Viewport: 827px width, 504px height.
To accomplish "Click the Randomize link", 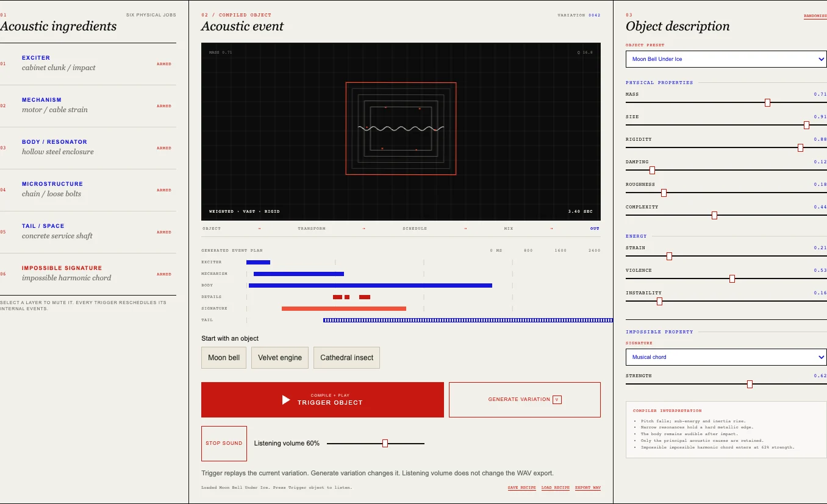I will point(815,16).
